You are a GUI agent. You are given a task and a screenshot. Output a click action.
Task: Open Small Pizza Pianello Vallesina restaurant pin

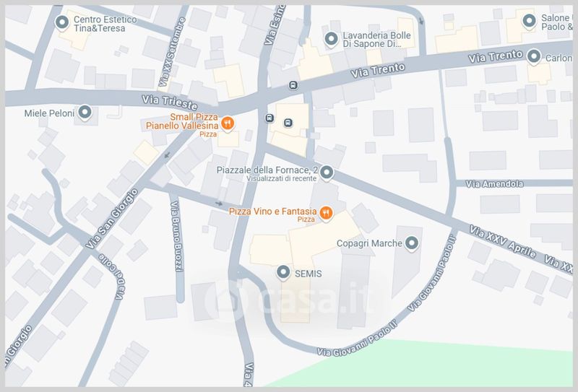point(228,123)
